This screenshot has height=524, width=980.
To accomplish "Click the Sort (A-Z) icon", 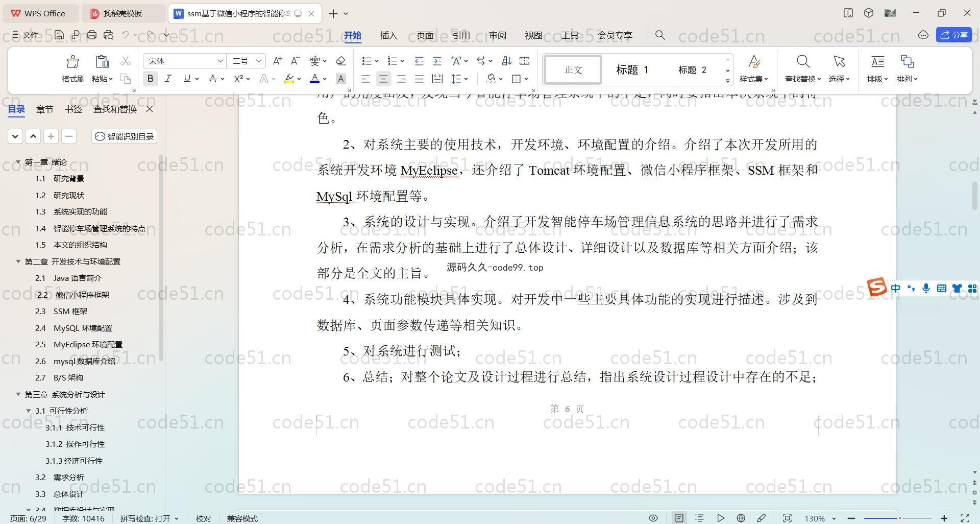I will click(x=506, y=61).
